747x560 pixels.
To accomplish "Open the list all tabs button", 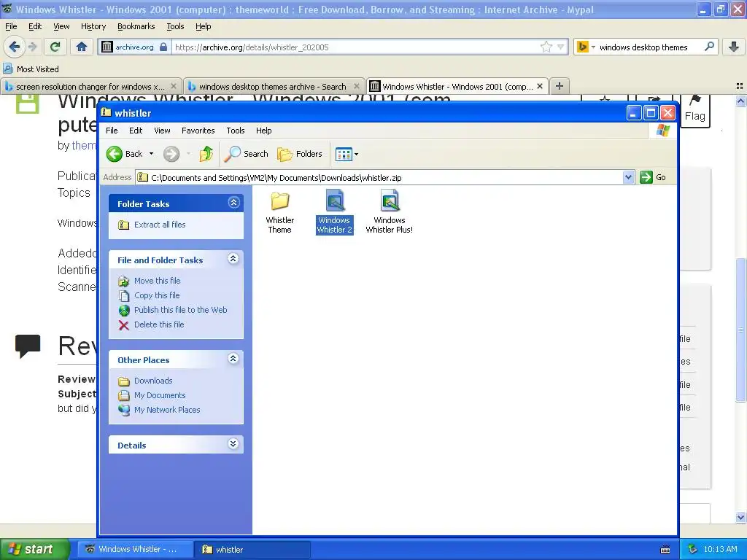I will 740,86.
